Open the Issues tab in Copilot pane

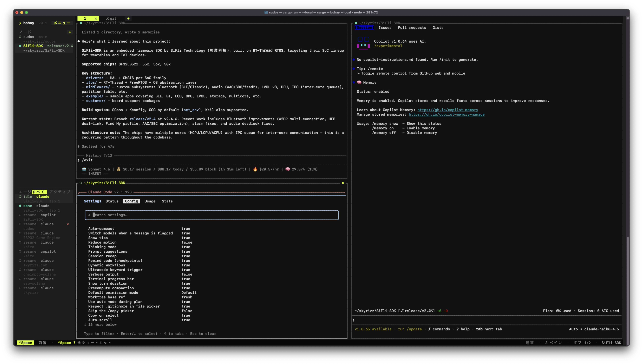(x=385, y=28)
